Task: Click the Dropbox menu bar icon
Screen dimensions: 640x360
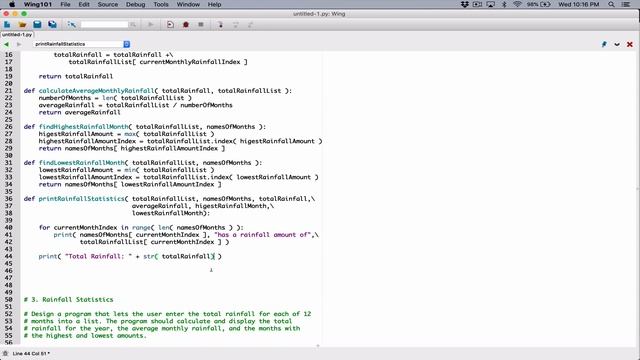Action: point(464,4)
